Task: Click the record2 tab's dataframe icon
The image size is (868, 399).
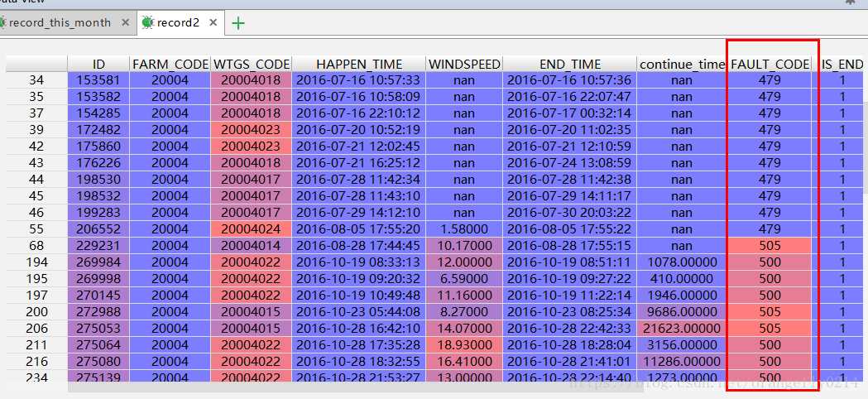Action: [x=147, y=22]
